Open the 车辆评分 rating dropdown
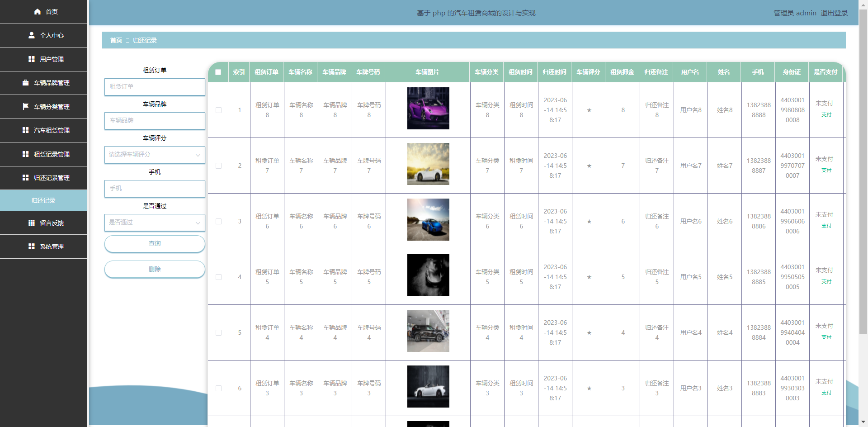Screen dimensions: 868x427 coord(155,154)
